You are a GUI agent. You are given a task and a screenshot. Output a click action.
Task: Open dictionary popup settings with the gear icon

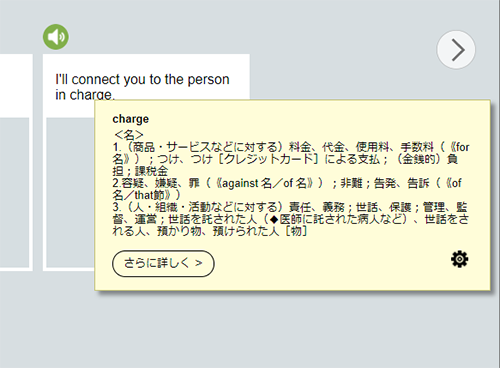click(459, 259)
